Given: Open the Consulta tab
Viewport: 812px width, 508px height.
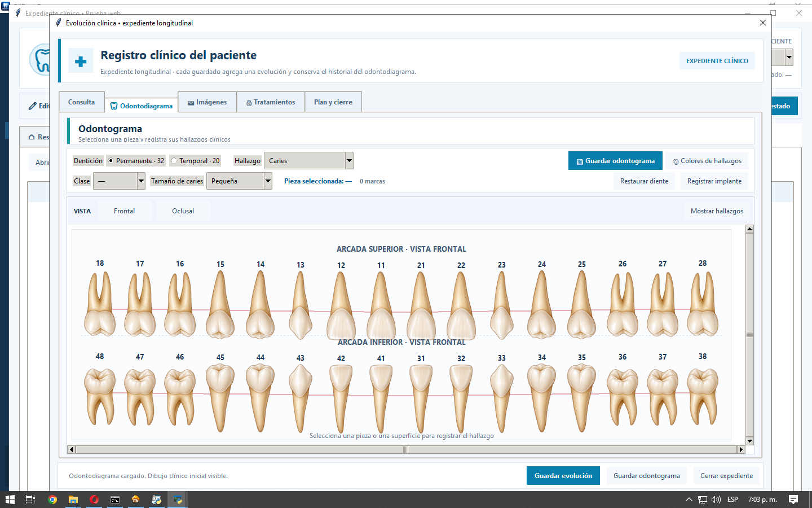Looking at the screenshot, I should tap(82, 102).
